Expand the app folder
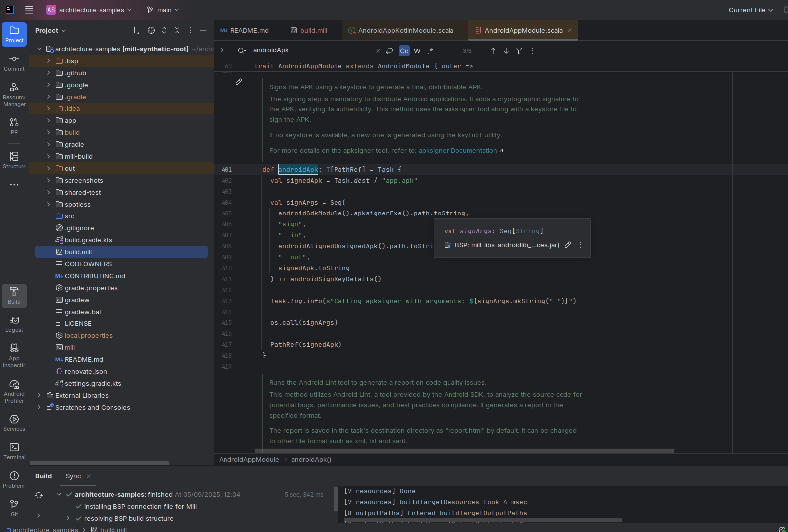The height and width of the screenshot is (532, 788). [49, 120]
